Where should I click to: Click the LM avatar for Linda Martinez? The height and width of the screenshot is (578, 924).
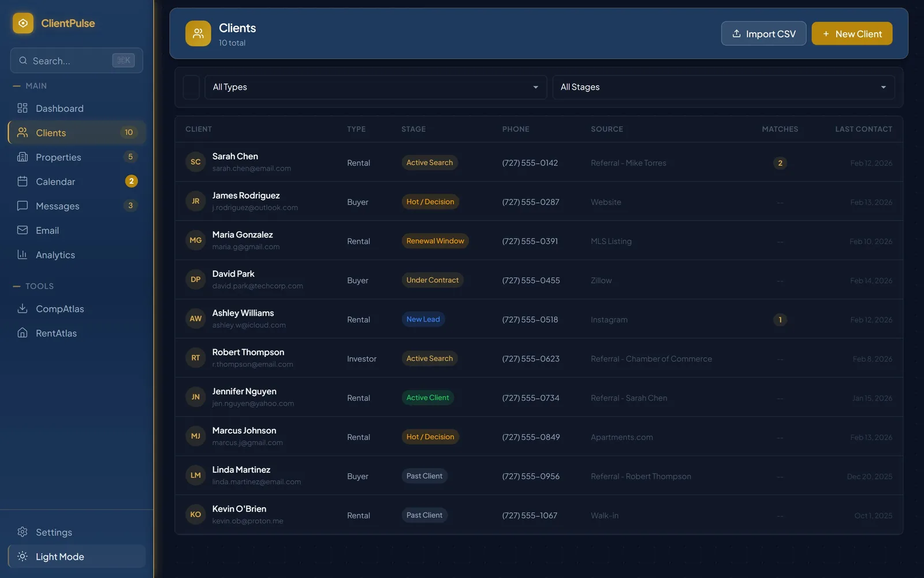196,475
